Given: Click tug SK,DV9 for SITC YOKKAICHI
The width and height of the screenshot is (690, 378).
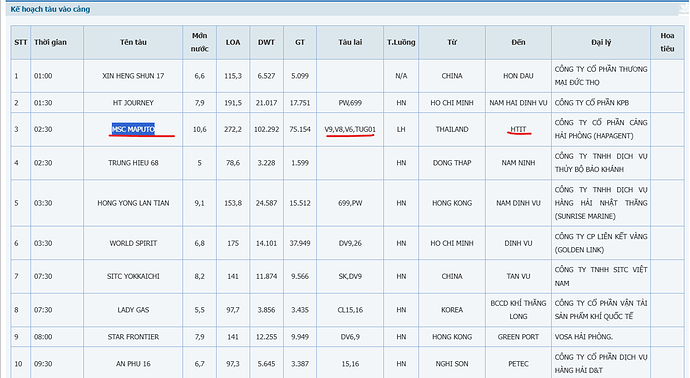Looking at the screenshot, I should tap(350, 276).
